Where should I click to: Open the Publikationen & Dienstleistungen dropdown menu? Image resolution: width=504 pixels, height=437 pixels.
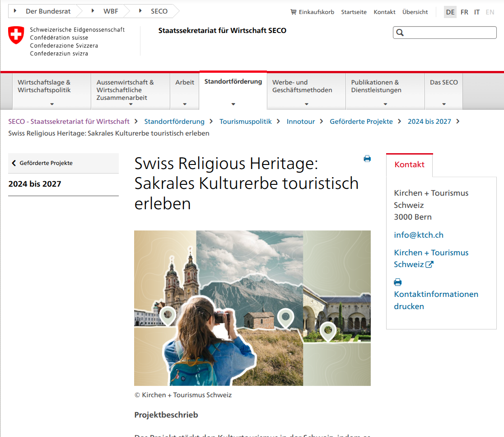coord(385,92)
